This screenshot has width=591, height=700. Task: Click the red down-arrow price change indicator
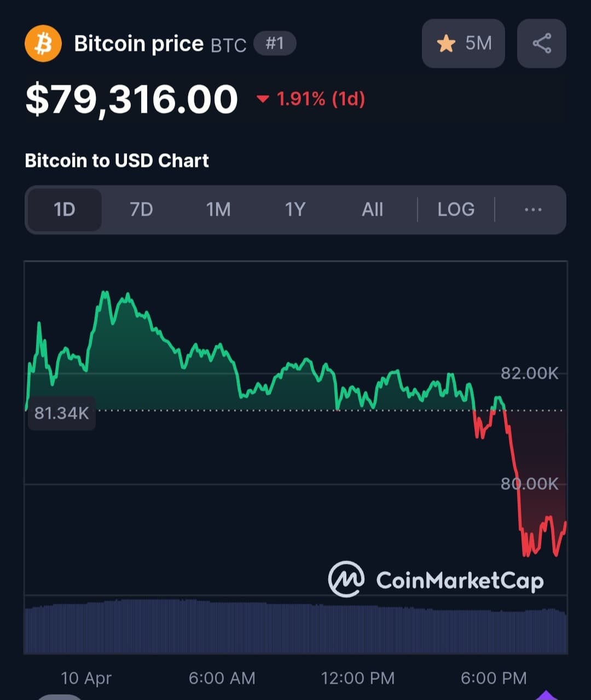pos(263,100)
